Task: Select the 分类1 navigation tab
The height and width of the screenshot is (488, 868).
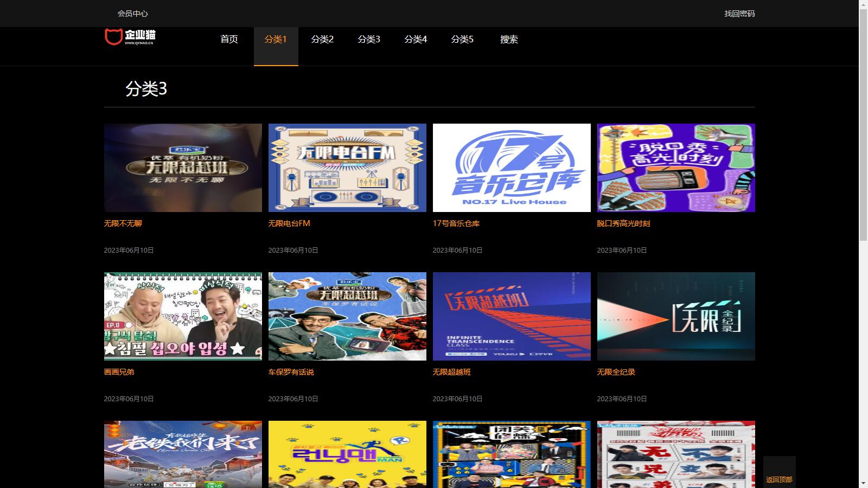Action: pyautogui.click(x=276, y=39)
